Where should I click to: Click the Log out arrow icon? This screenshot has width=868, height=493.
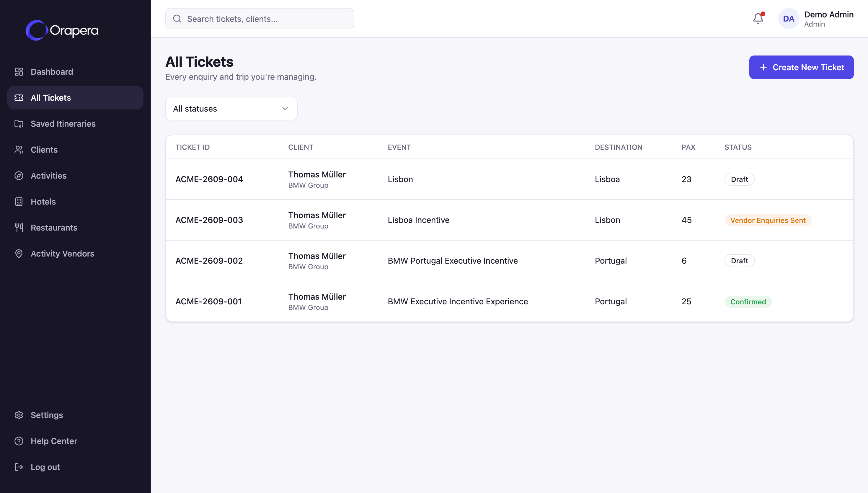coord(19,467)
